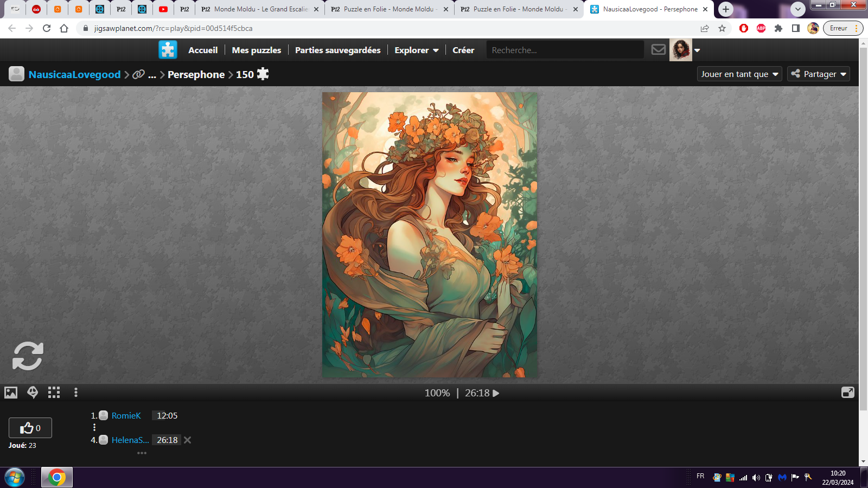Image resolution: width=868 pixels, height=488 pixels.
Task: Expand the Explorer dropdown menu
Action: (417, 50)
